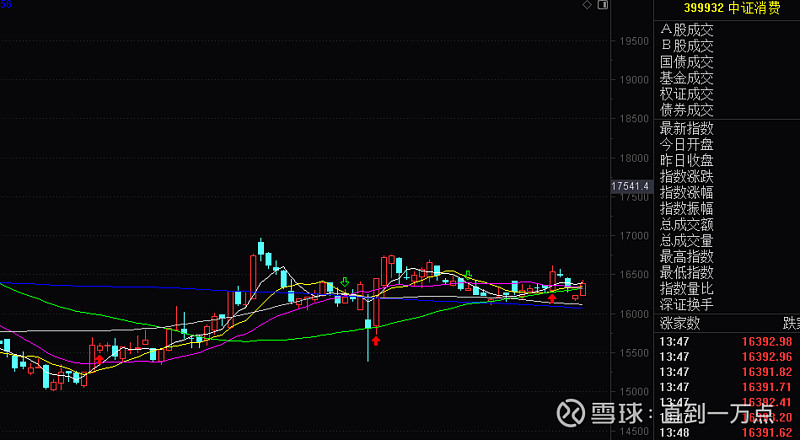Click the 最新指数 field label

[686, 128]
